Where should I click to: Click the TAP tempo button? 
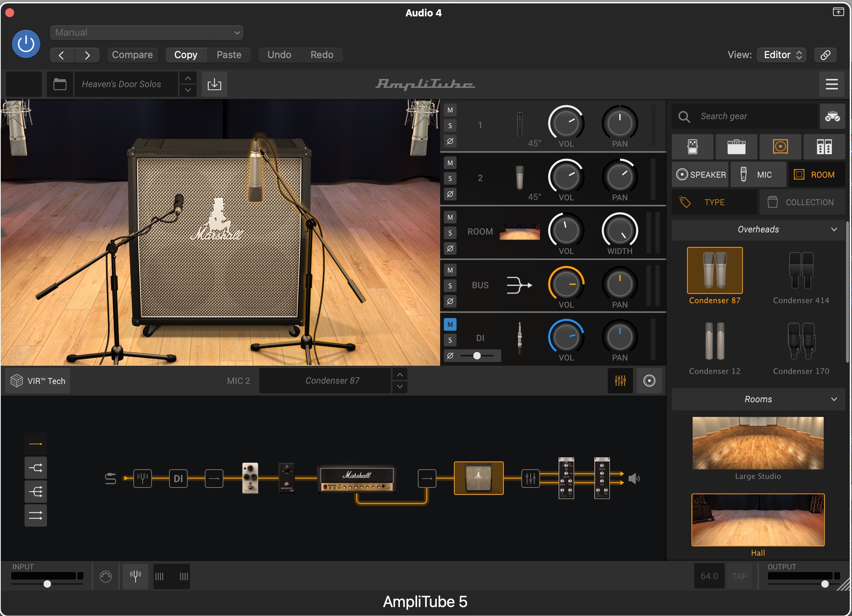point(739,576)
